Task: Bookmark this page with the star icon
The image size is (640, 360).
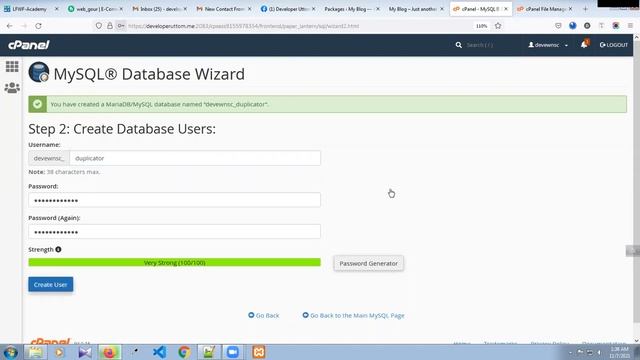Action: 498,26
